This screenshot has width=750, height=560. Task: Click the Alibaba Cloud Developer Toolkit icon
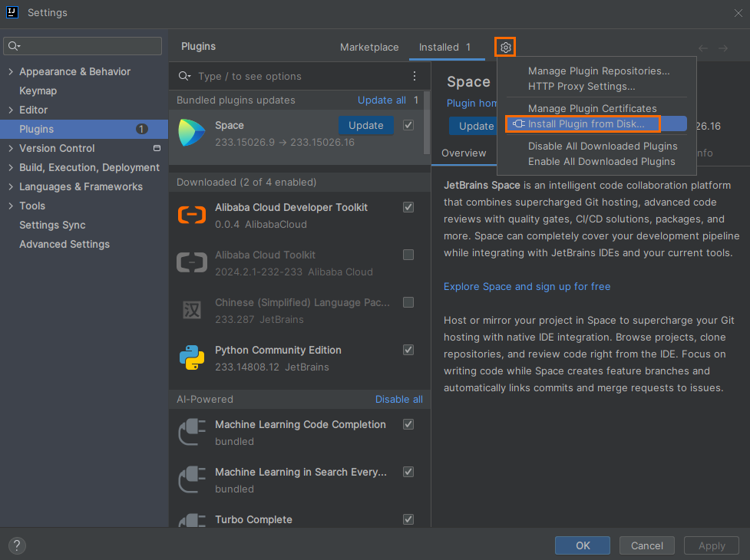[192, 215]
